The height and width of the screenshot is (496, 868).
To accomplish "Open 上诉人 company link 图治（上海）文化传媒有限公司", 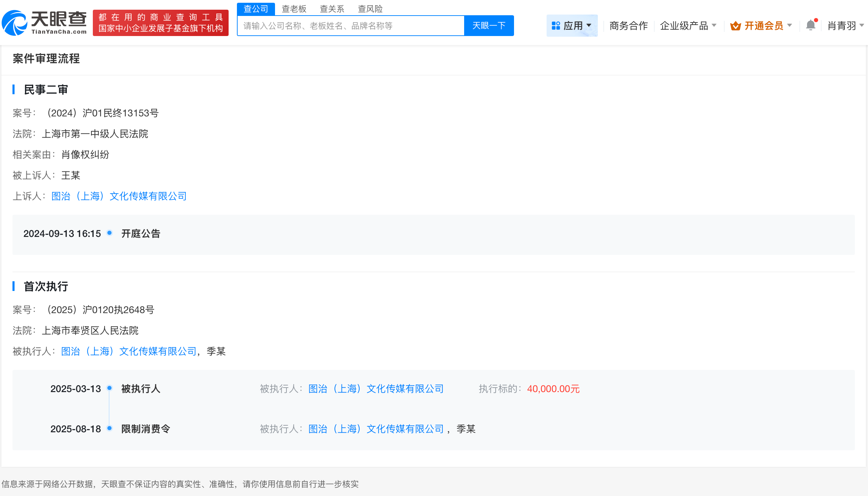I will pyautogui.click(x=119, y=196).
